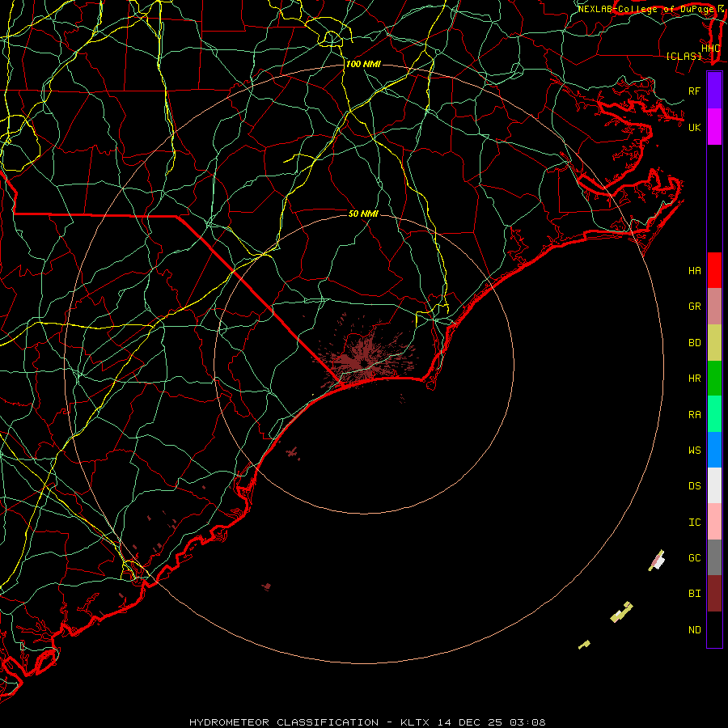Click the IC pink legend color swatch

tap(714, 522)
